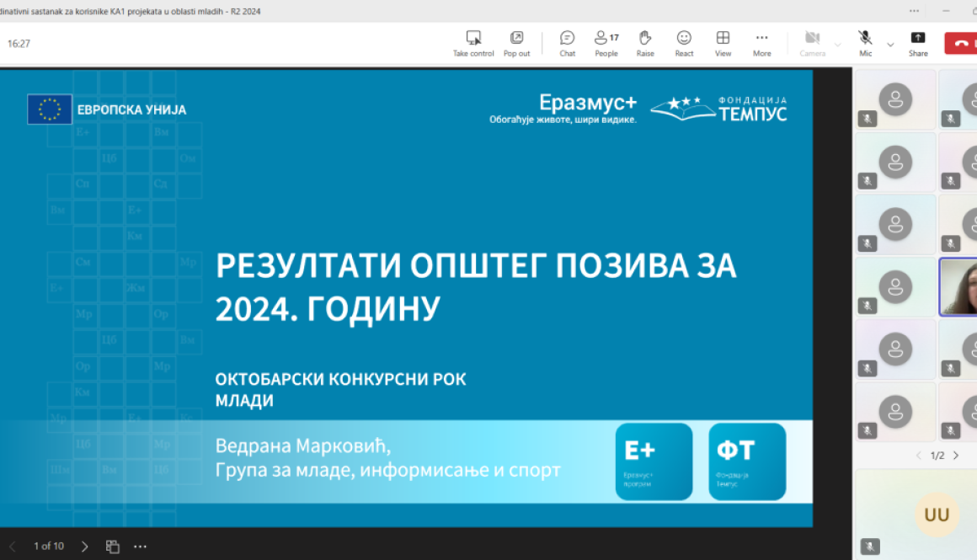The image size is (977, 560).
Task: Open the window ellipsis menu at top right
Action: (913, 10)
